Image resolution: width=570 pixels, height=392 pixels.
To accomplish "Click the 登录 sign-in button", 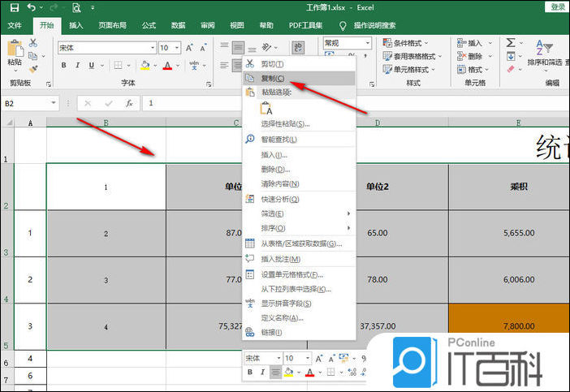I will pyautogui.click(x=557, y=6).
